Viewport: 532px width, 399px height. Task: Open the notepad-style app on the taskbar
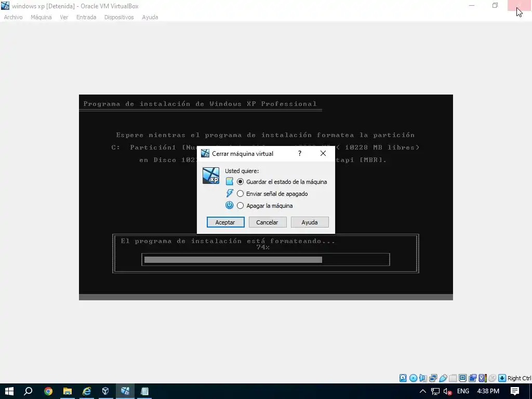coord(144,391)
